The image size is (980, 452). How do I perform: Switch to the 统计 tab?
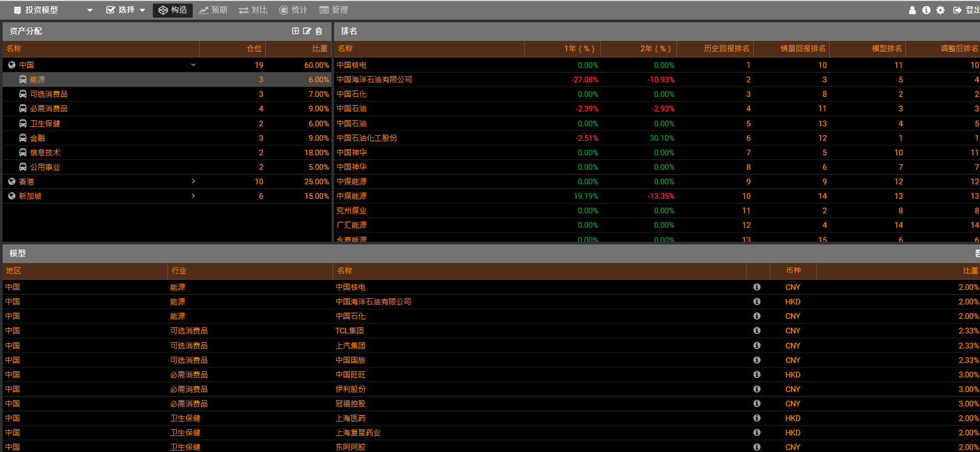pos(293,10)
